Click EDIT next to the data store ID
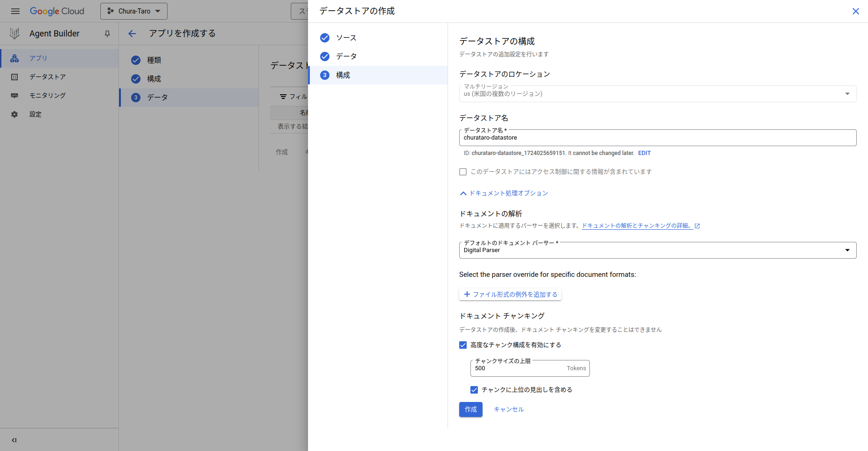 (644, 153)
